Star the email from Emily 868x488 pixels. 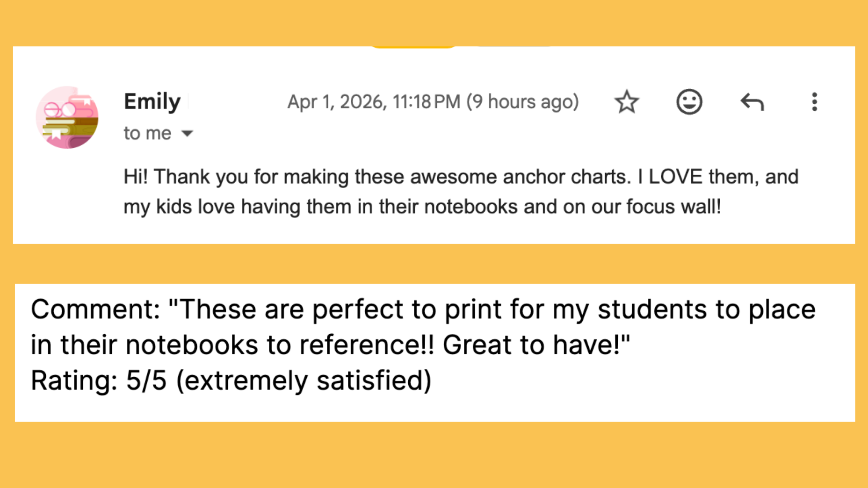(x=626, y=102)
